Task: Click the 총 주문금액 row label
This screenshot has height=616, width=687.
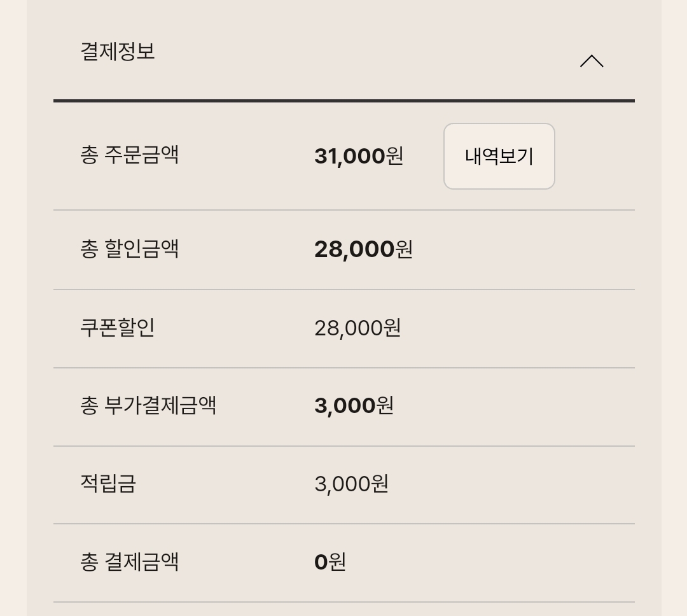Action: tap(128, 153)
